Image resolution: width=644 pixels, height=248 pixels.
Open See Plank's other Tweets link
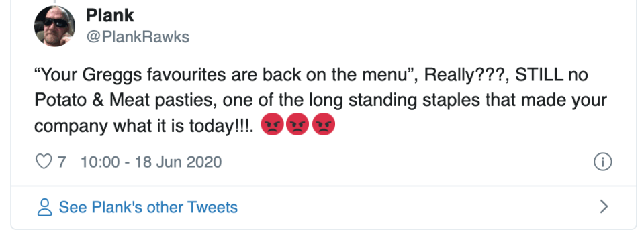coord(148,207)
